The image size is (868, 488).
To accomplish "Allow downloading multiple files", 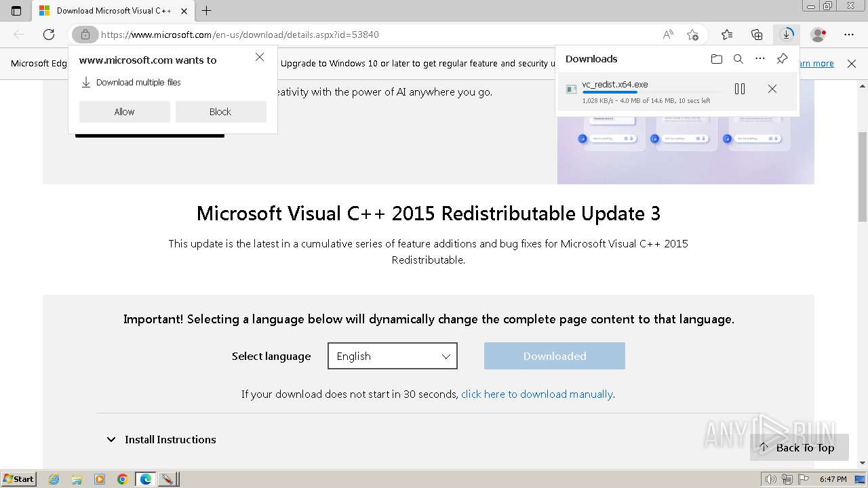I will pyautogui.click(x=124, y=112).
